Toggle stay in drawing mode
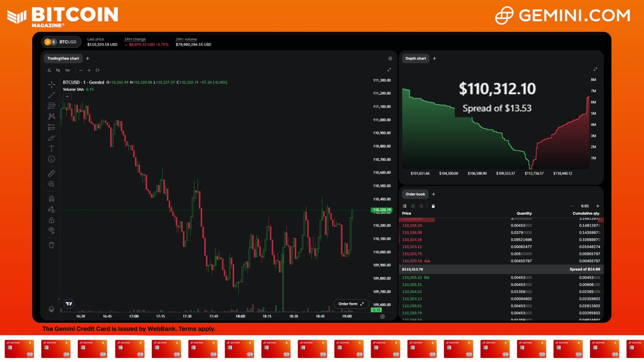Viewport: 644px width, 362px height. pyautogui.click(x=51, y=209)
